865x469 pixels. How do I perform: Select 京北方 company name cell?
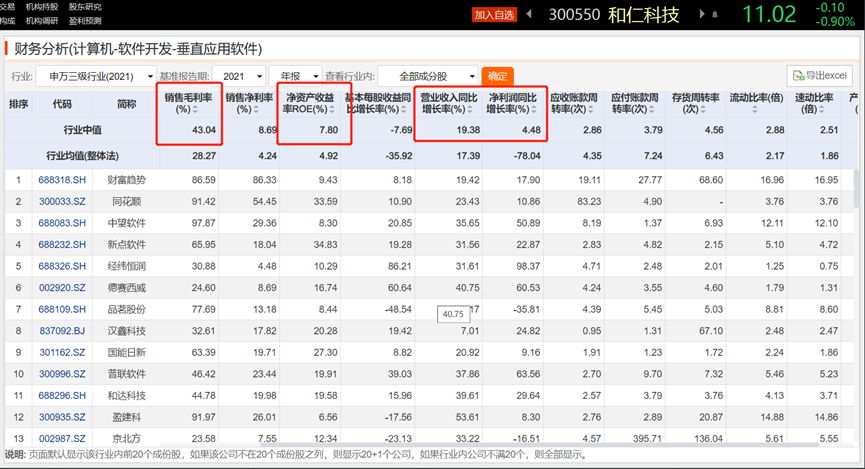(x=127, y=438)
